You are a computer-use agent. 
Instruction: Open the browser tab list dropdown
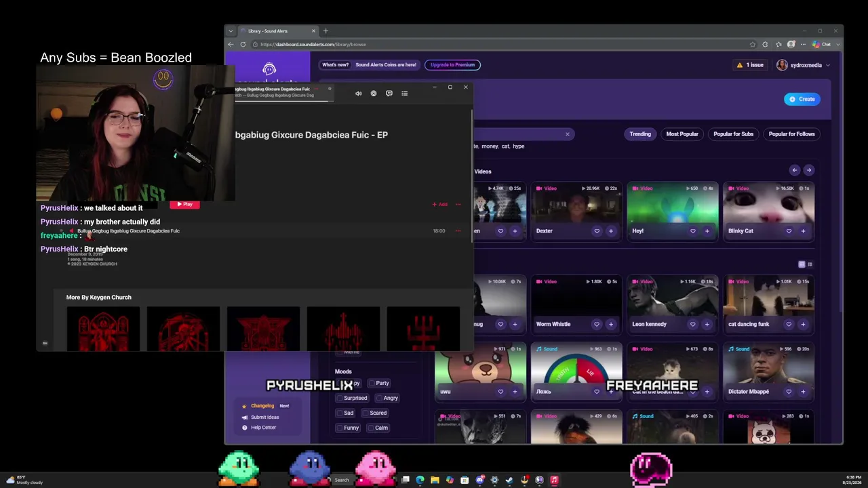(x=231, y=30)
